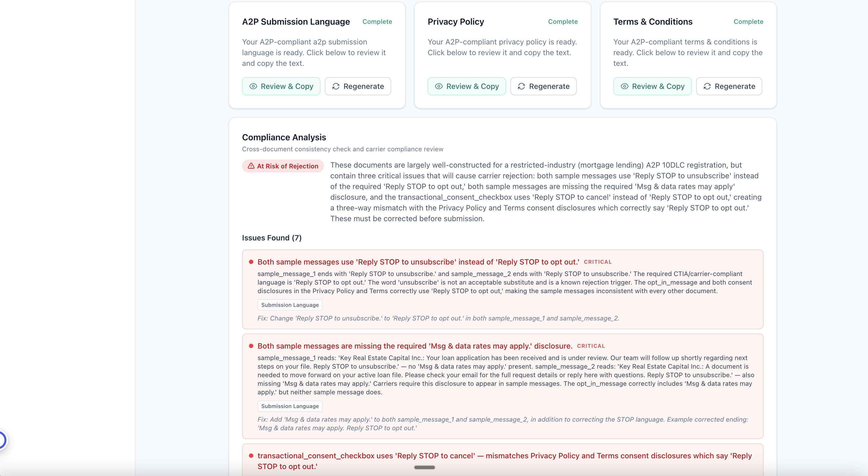Click refresh icon in Terms & Conditions card
The width and height of the screenshot is (868, 476).
click(707, 86)
